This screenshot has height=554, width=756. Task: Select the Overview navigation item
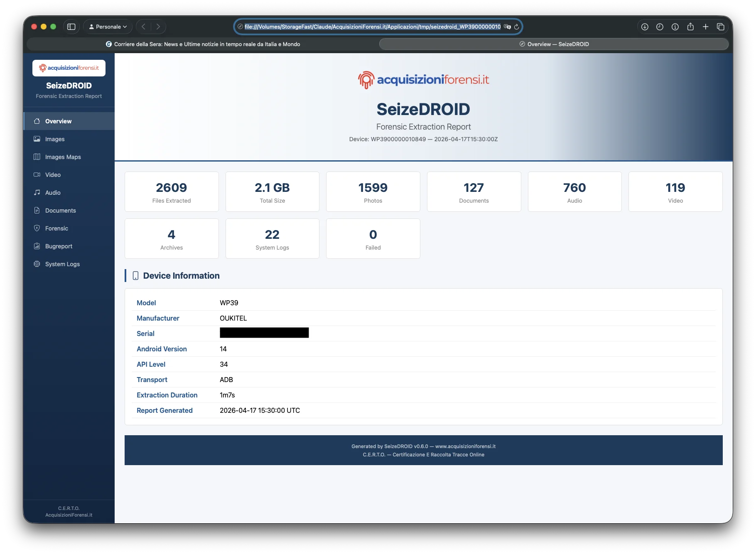(x=58, y=121)
